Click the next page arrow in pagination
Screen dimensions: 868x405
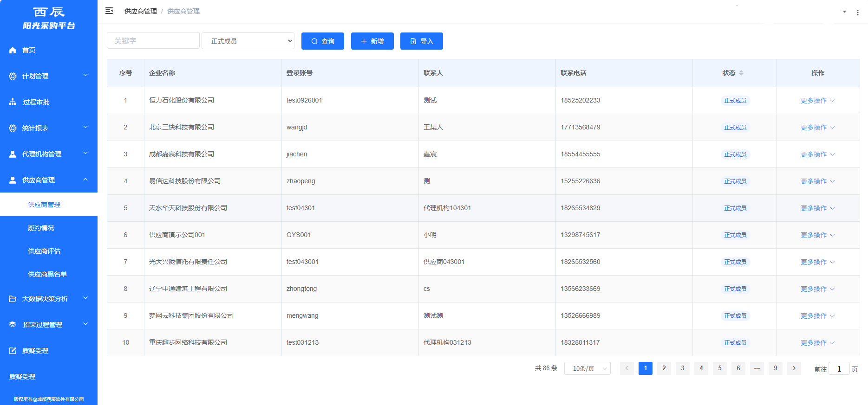(x=794, y=368)
